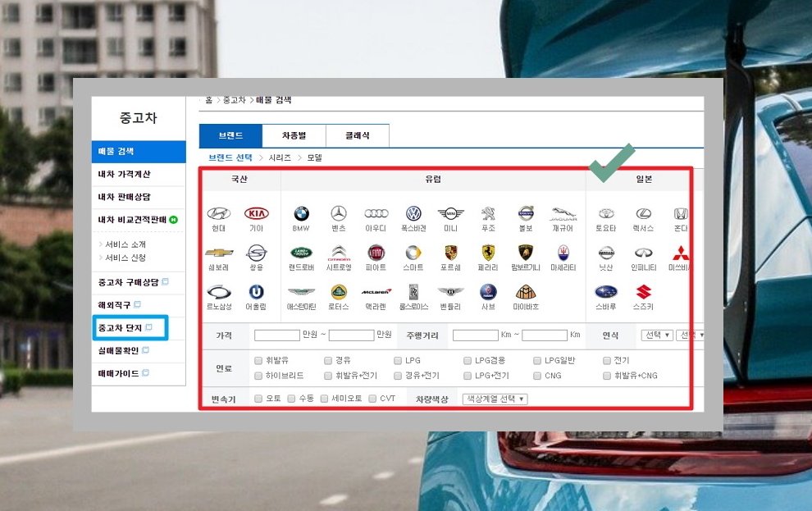Pick the Bentley (벤틀리) logo

click(x=450, y=292)
